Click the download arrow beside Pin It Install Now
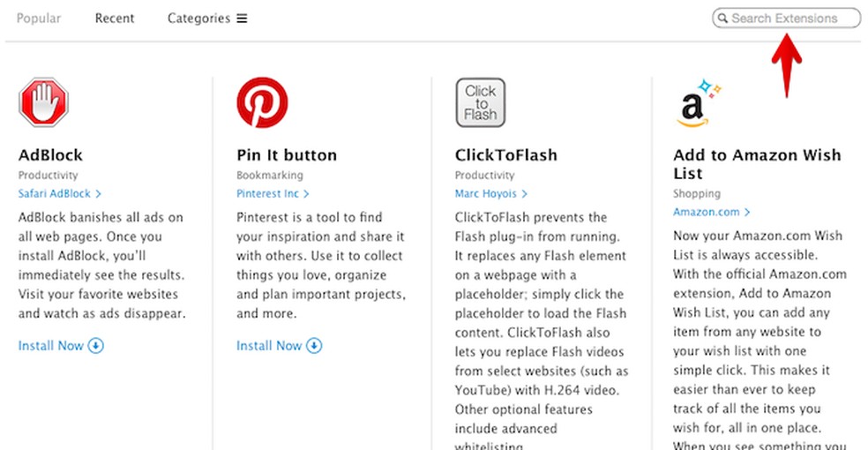 [314, 346]
